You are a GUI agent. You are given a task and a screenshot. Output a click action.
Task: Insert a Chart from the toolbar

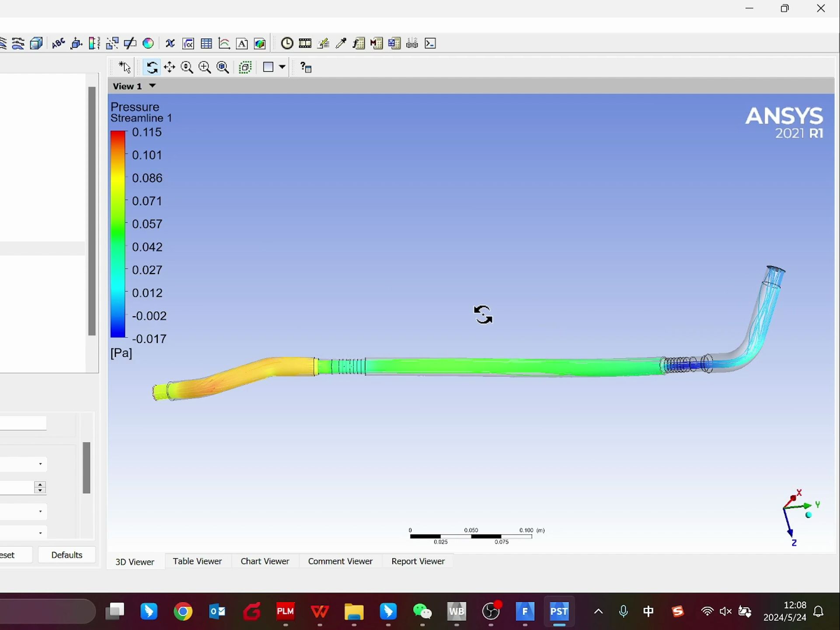pos(224,43)
